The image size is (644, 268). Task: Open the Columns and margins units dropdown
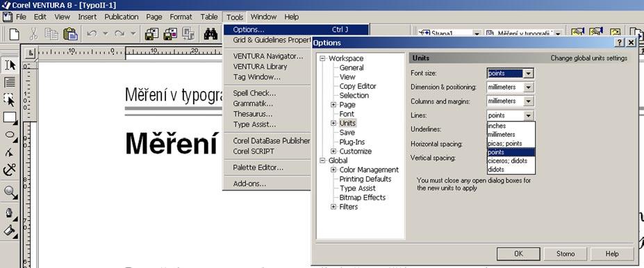(529, 101)
